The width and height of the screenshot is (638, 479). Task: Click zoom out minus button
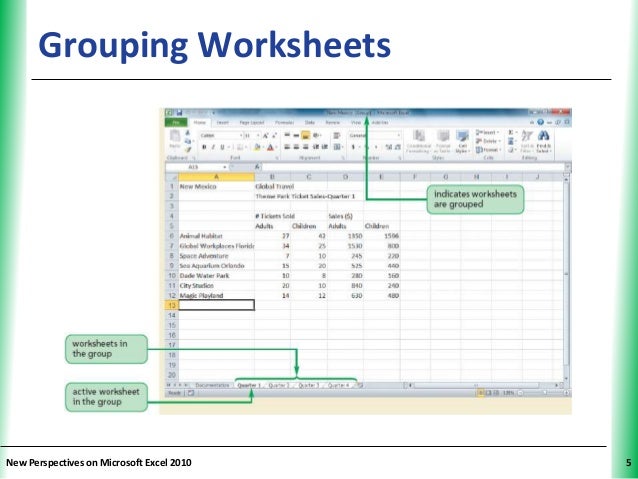coord(520,393)
